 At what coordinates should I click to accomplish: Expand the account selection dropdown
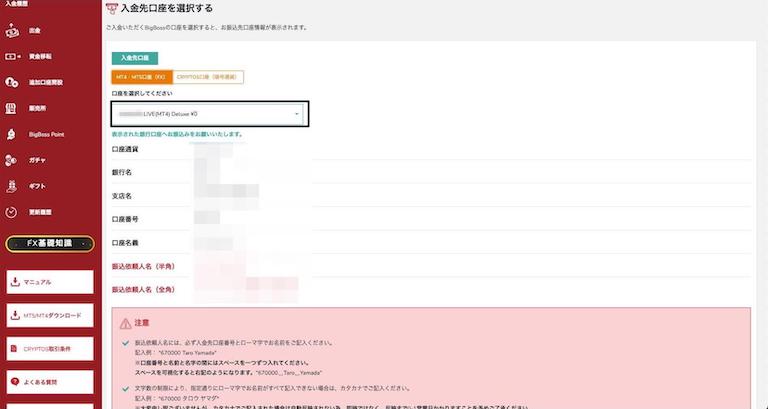[209, 114]
